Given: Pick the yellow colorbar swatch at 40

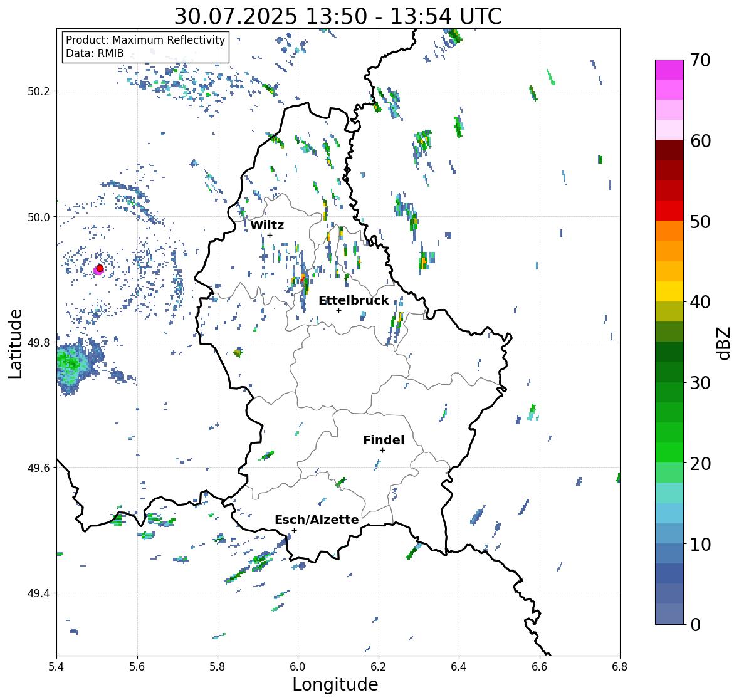Looking at the screenshot, I should click(x=669, y=291).
